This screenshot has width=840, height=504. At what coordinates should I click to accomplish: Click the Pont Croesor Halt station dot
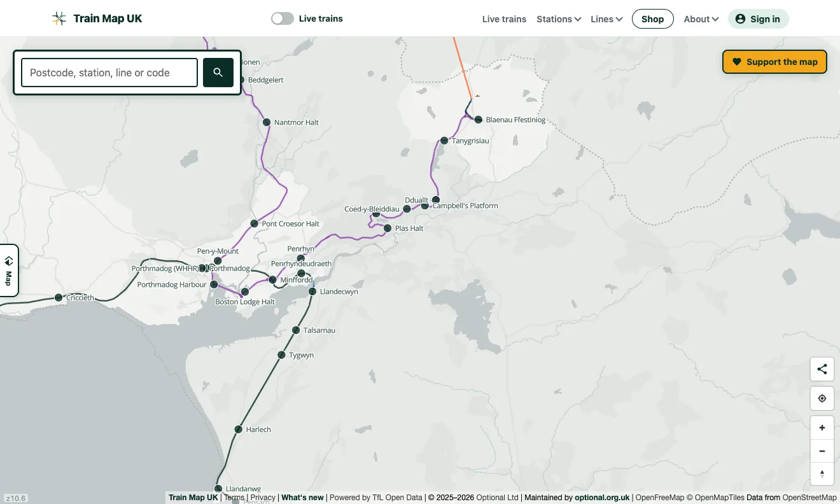255,223
